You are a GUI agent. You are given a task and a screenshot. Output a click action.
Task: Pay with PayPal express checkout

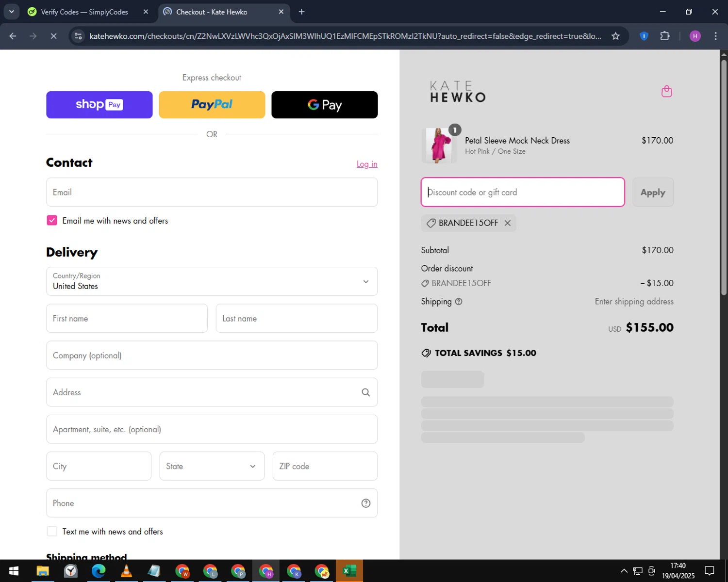(212, 105)
